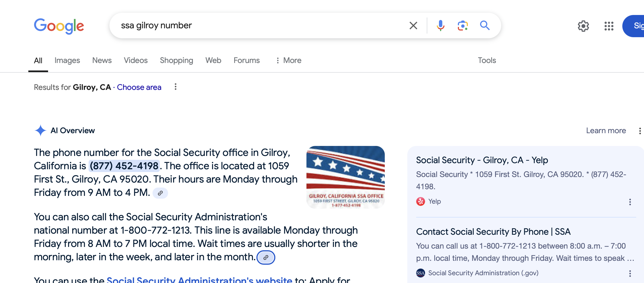The height and width of the screenshot is (283, 644).
Task: Click the SSA favicon icon
Action: (x=421, y=273)
